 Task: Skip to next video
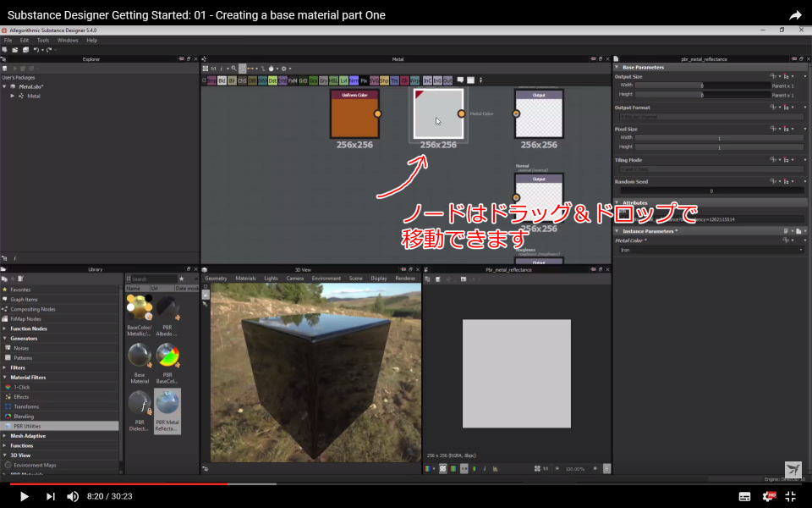[50, 497]
